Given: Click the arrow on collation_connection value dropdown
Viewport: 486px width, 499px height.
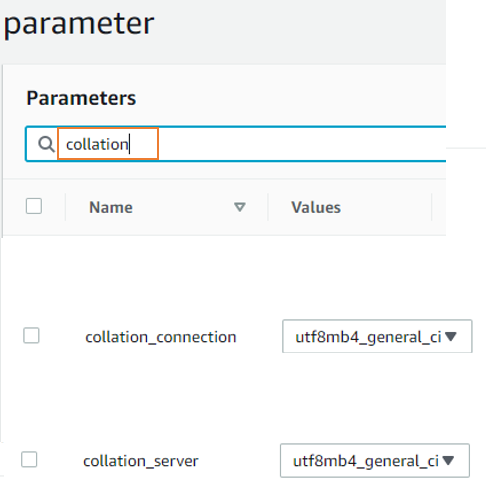Looking at the screenshot, I should coord(451,336).
